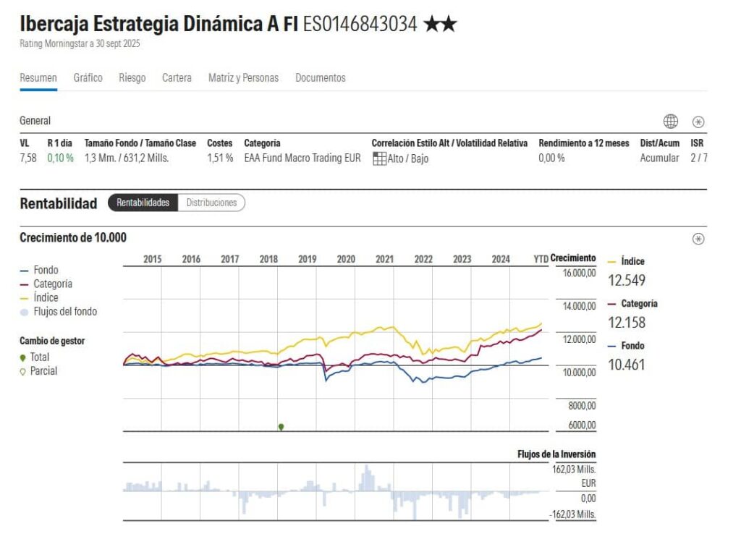Screen dimensions: 741x560
Task: Click the Categoría value 12.158
Action: point(626,322)
